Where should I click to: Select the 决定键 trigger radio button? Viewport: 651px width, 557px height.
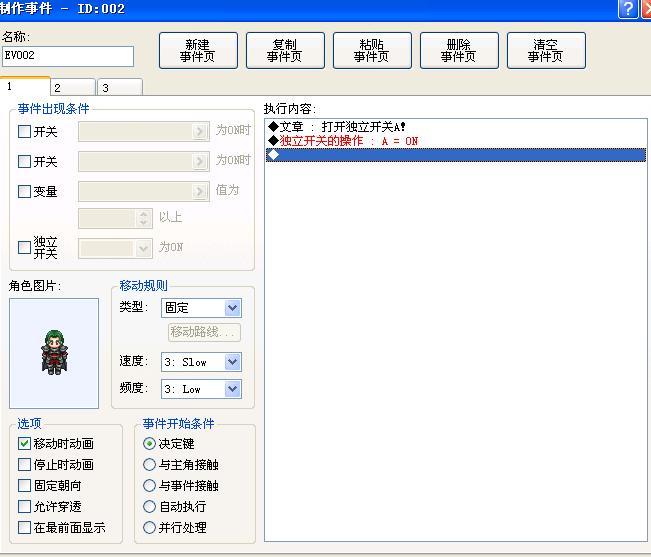click(149, 444)
